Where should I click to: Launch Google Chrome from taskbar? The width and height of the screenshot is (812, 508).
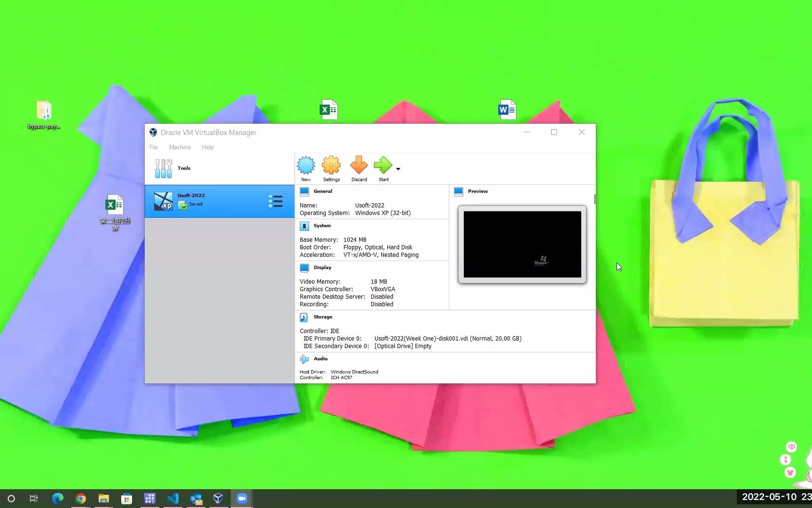pyautogui.click(x=81, y=499)
